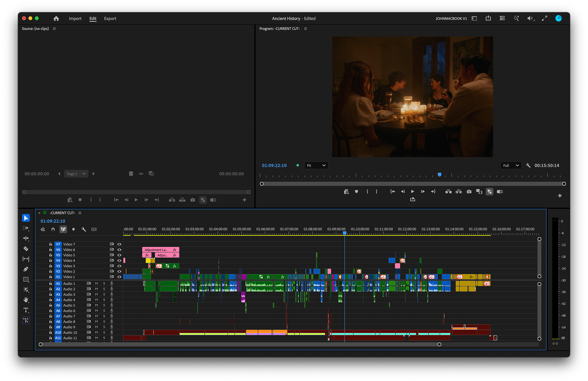Click the A10 track target button
Image resolution: width=588 pixels, height=381 pixels.
coord(58,333)
